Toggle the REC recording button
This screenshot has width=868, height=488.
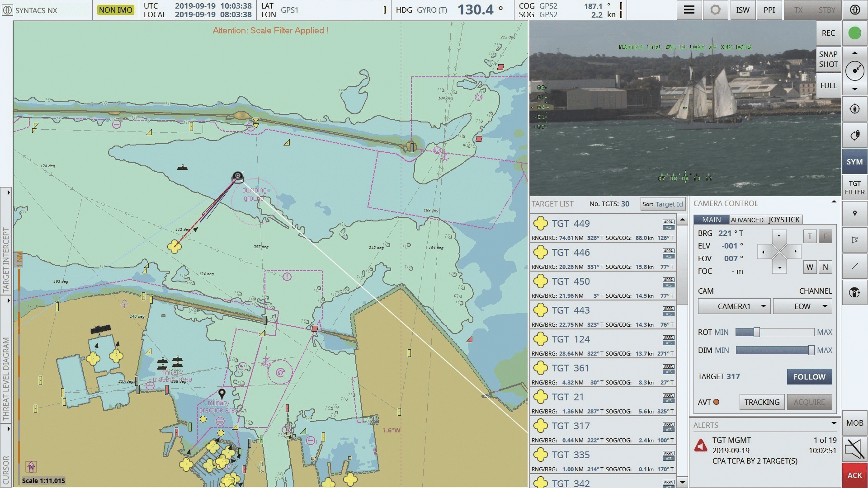(x=828, y=33)
